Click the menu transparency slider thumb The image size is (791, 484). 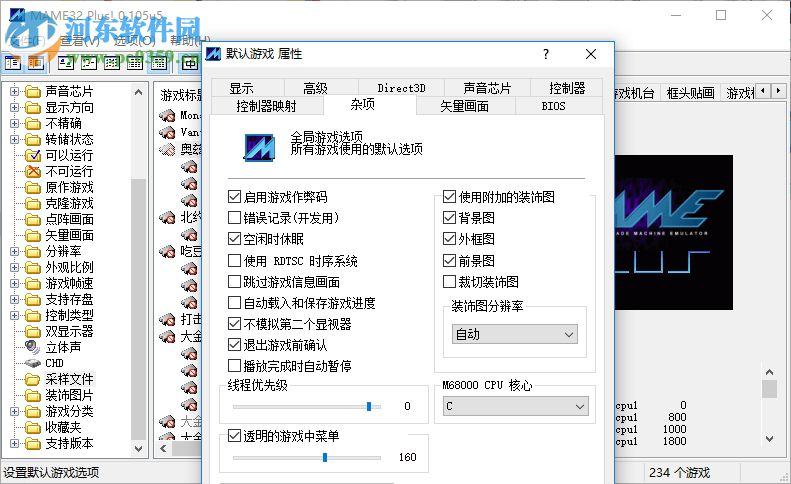coord(325,457)
